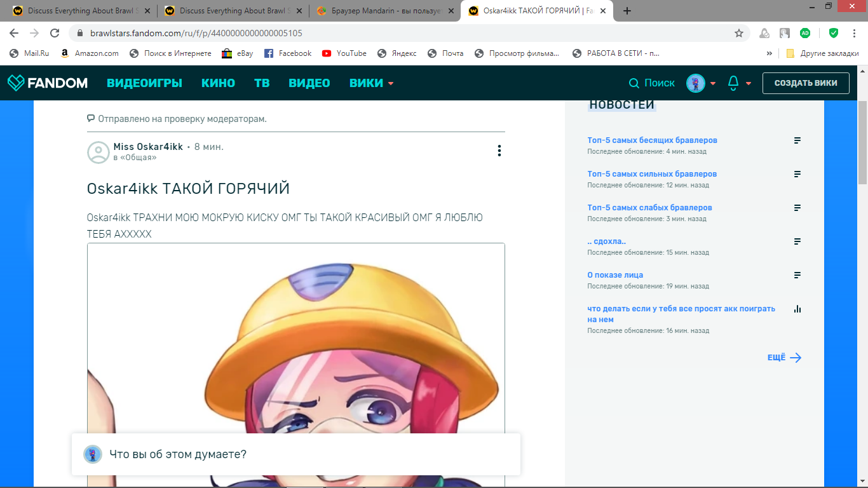Show more bookmarks with the double chevron
This screenshot has width=868, height=488.
[x=770, y=53]
